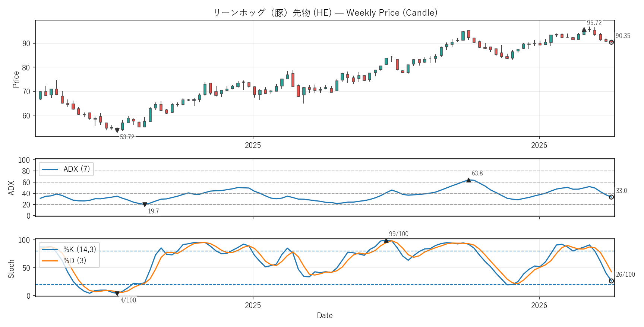644x327 pixels.
Task: Click the 53.72 price low triangle marker
Action: pyautogui.click(x=117, y=130)
